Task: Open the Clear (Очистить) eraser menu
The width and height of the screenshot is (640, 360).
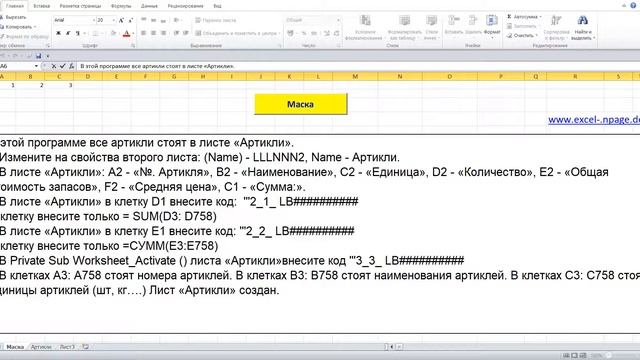Action: coord(522,36)
